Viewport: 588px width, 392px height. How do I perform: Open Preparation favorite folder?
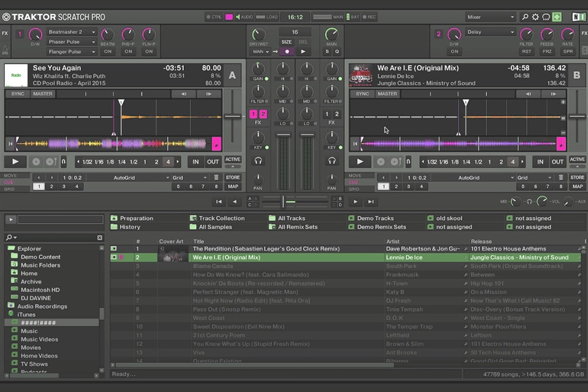coord(132,218)
